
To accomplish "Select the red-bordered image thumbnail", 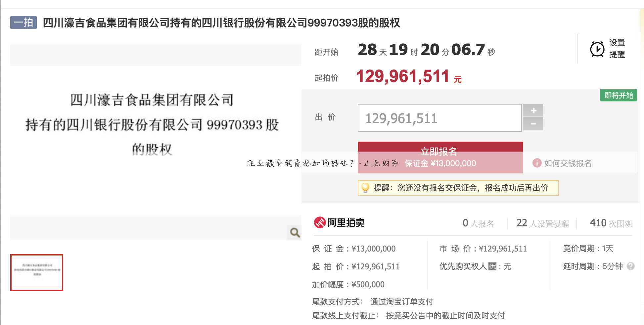I will coord(36,272).
